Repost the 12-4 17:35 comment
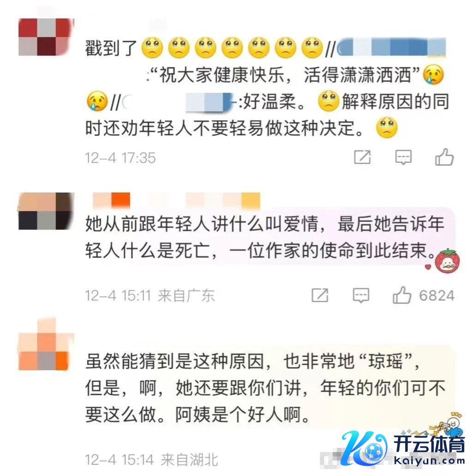Viewport: 472px width, 476px height. 363,157
